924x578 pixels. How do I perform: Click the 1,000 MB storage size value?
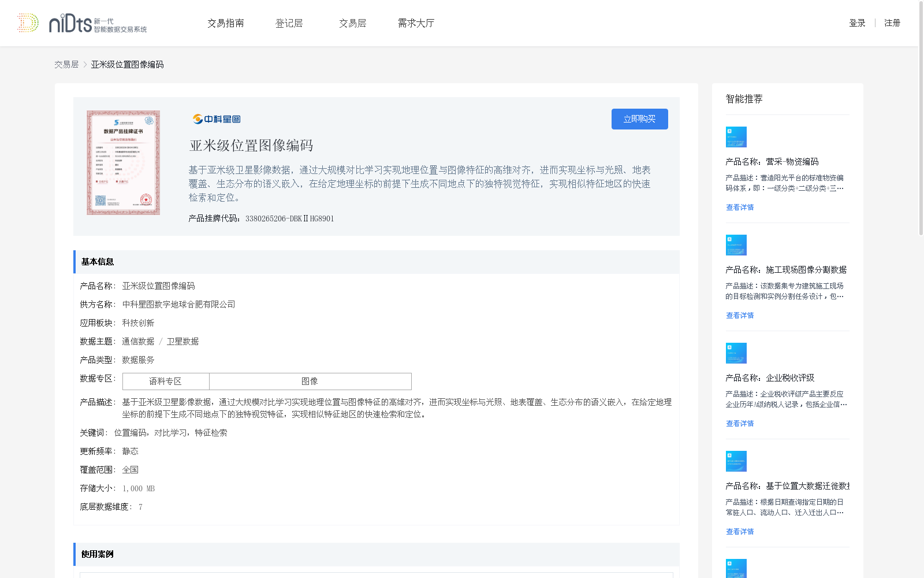pos(139,488)
